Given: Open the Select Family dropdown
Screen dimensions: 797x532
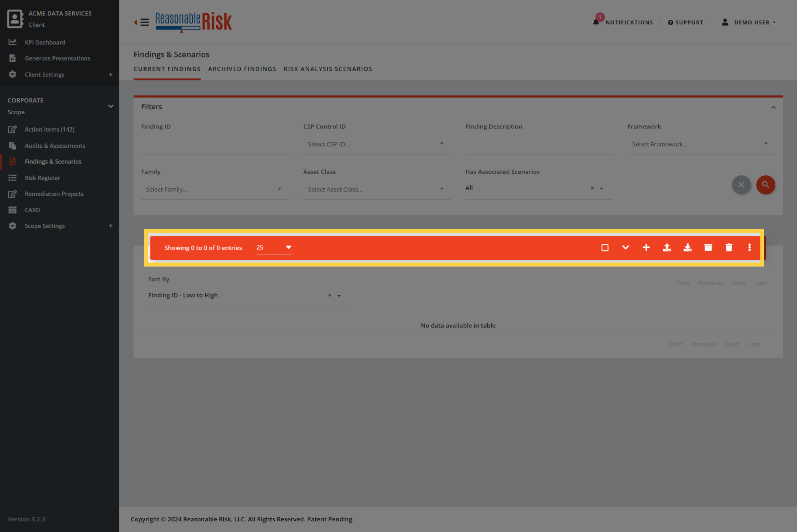Looking at the screenshot, I should (x=215, y=190).
